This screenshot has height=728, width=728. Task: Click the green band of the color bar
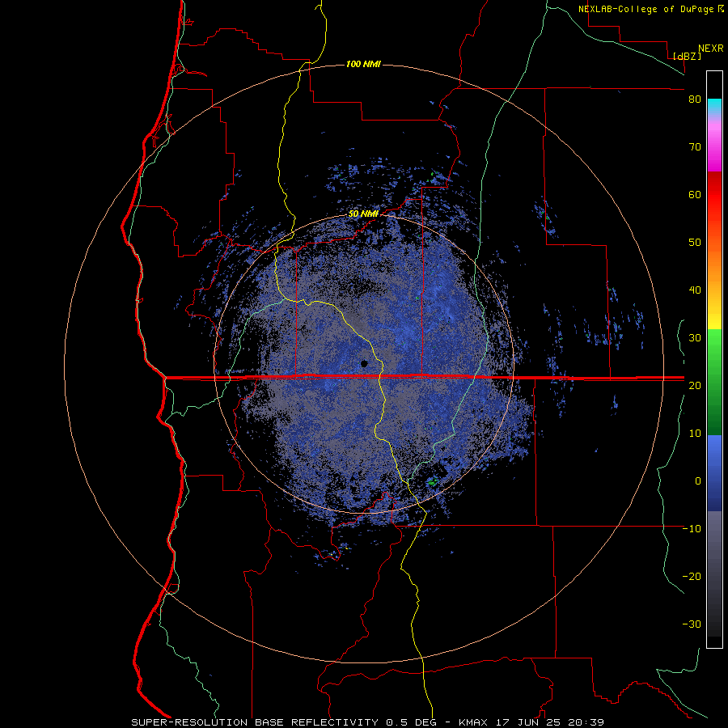(714, 382)
